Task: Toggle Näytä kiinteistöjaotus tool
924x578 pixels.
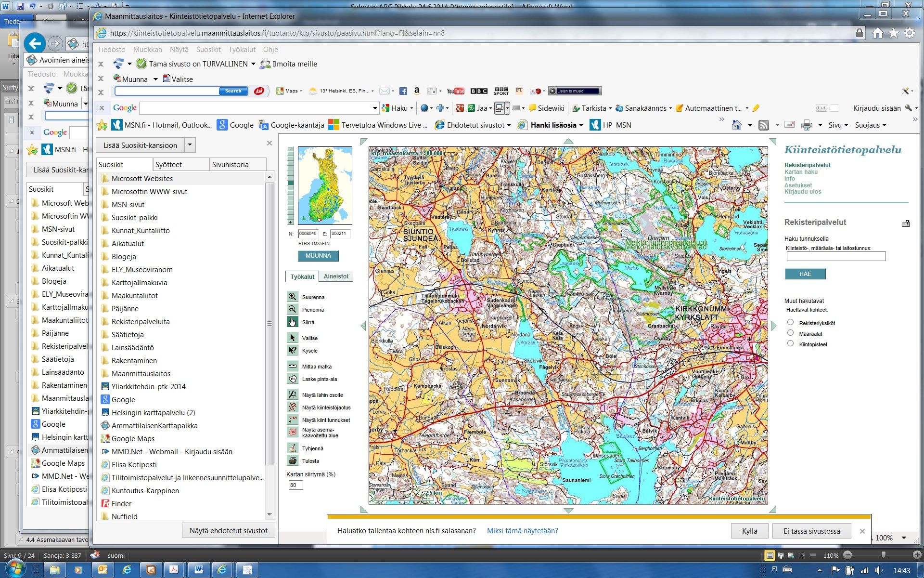Action: (x=293, y=407)
